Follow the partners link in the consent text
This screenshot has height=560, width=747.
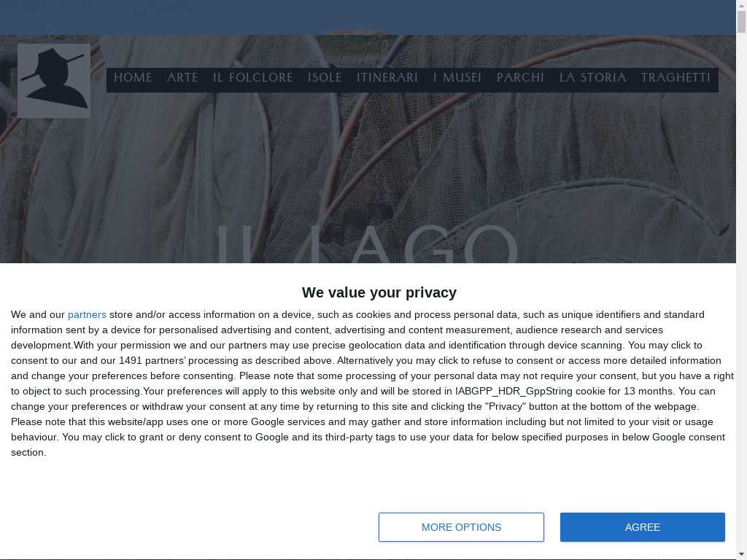(x=87, y=315)
